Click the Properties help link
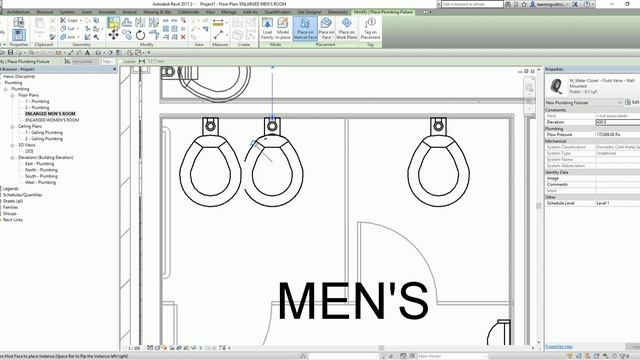This screenshot has width=640, height=360. pos(559,347)
